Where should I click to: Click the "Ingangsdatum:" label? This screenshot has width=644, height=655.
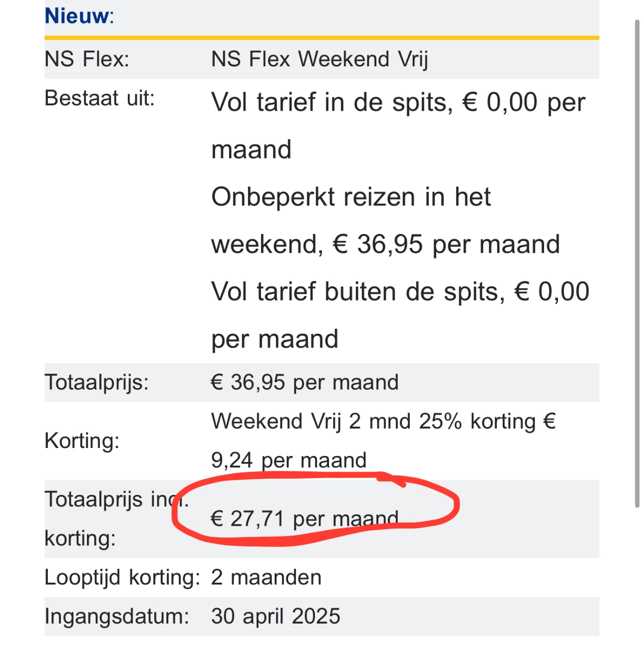(117, 617)
